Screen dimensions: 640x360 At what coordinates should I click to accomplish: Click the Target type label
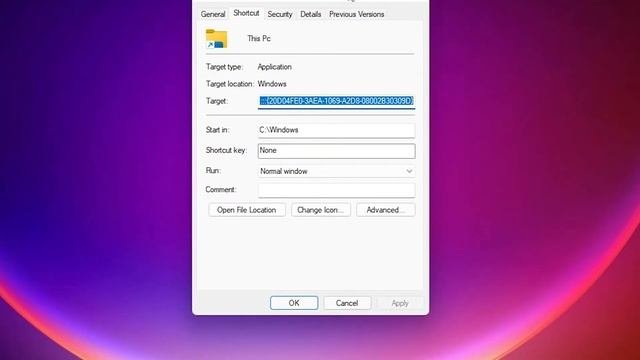(x=224, y=67)
